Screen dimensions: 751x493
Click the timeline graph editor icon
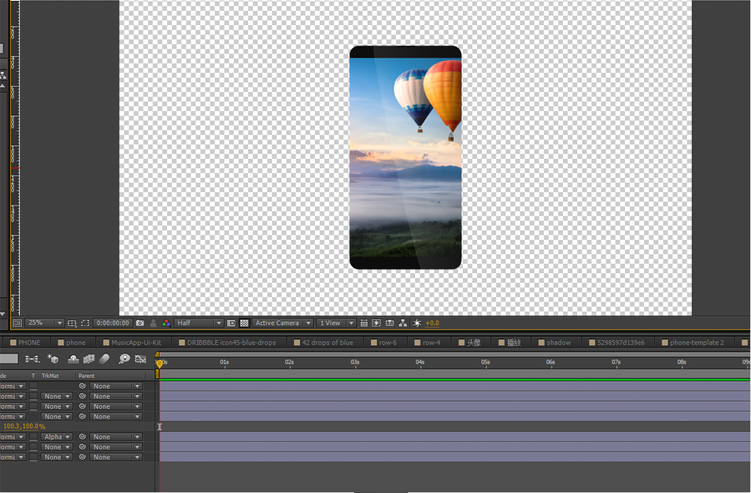tap(141, 358)
